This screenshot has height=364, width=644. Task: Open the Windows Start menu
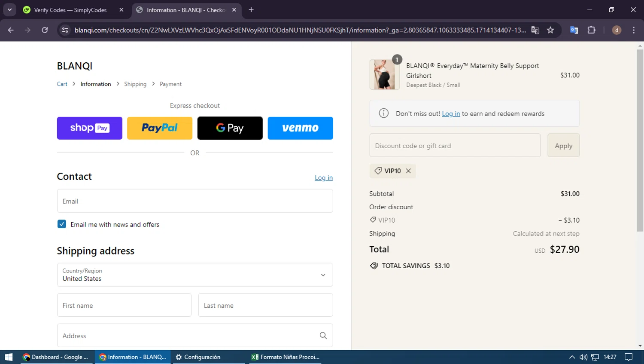(9, 357)
